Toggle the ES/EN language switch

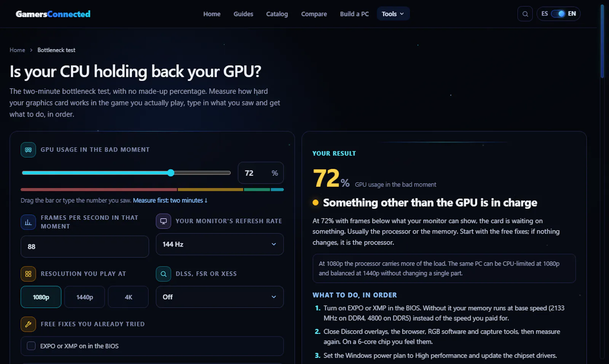tap(558, 14)
